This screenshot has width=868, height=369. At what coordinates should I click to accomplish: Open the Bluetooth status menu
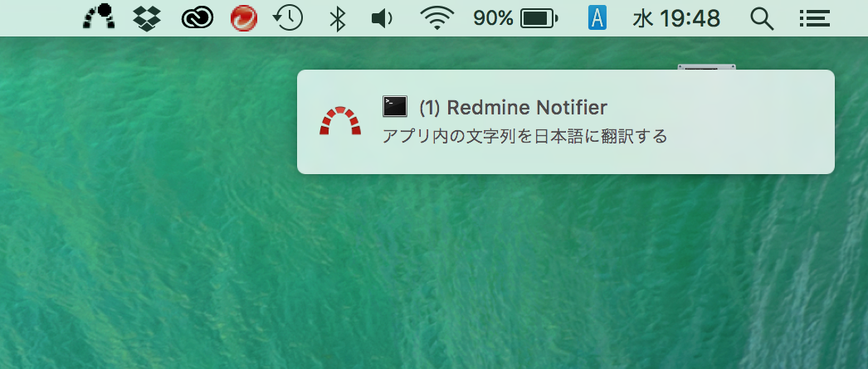click(337, 18)
